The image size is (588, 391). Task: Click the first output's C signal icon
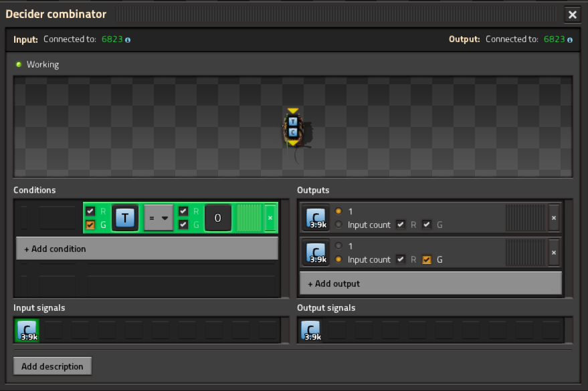coord(314,218)
